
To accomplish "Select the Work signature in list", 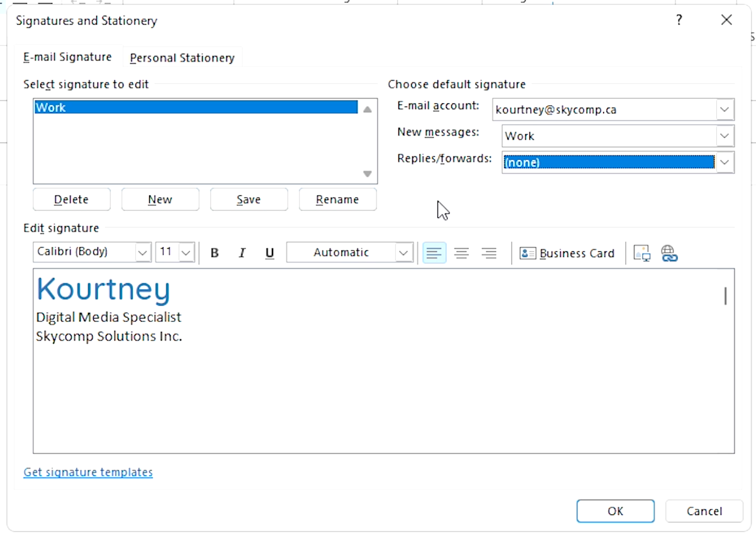I will pos(196,107).
